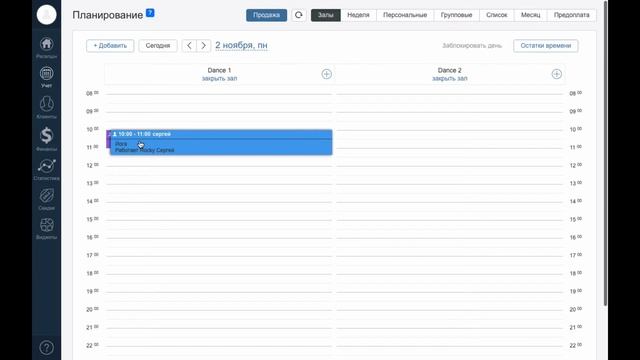Switch to the Залы view tab
The image size is (640, 360).
[x=326, y=15]
